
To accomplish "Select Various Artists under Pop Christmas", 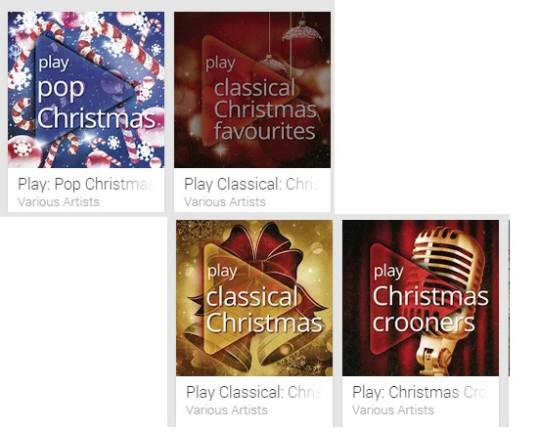I will click(59, 202).
